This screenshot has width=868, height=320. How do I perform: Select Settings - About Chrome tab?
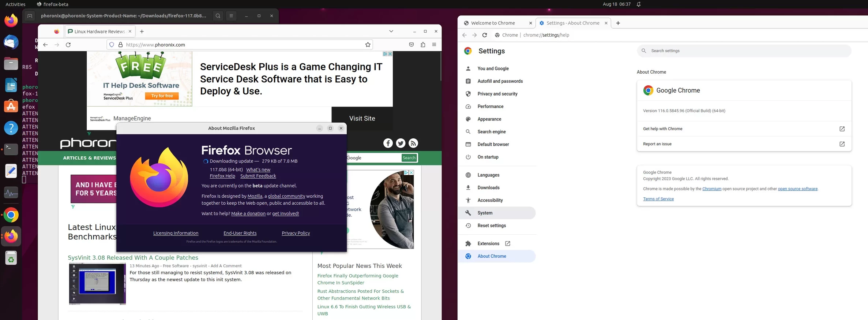(573, 23)
